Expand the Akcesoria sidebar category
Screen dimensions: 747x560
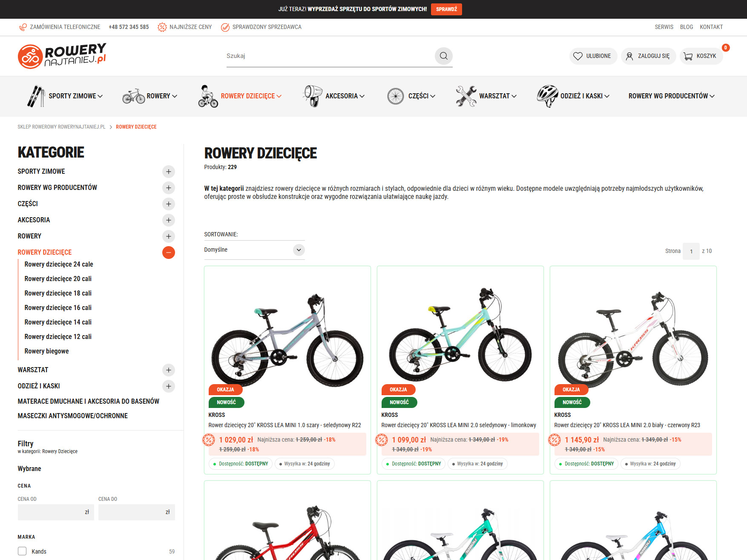(169, 220)
